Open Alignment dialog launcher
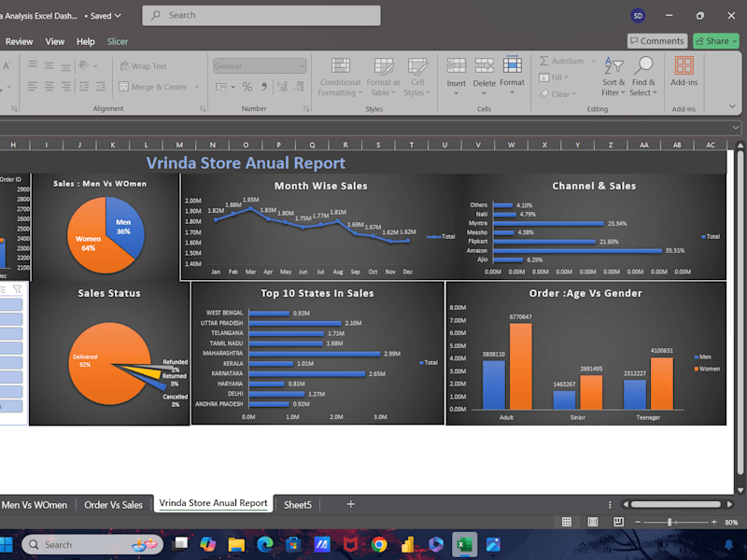 click(203, 109)
